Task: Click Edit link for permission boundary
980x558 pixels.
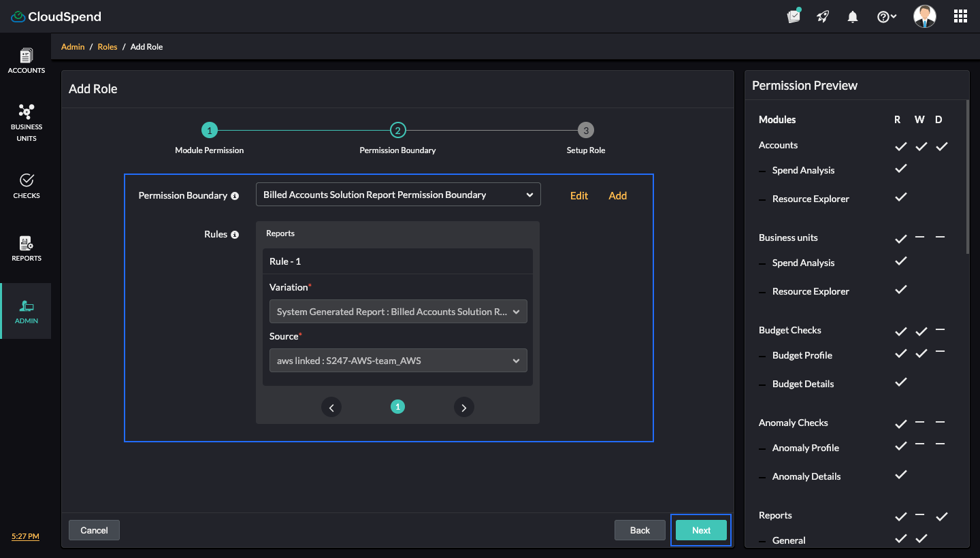Action: click(578, 196)
